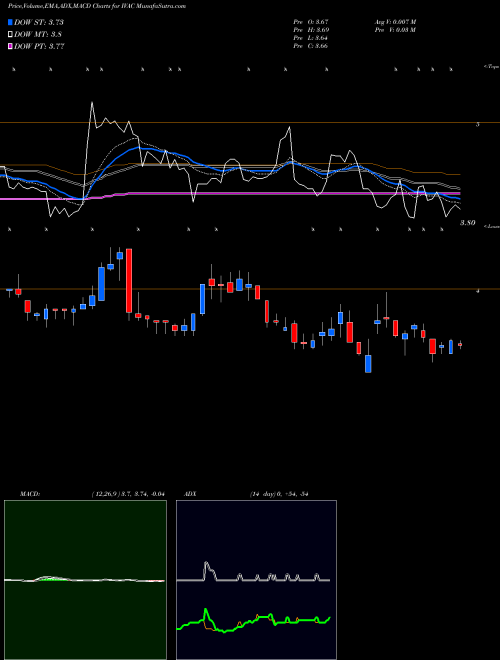Click the ADX panel header label
500x660 pixels.
pyautogui.click(x=191, y=494)
